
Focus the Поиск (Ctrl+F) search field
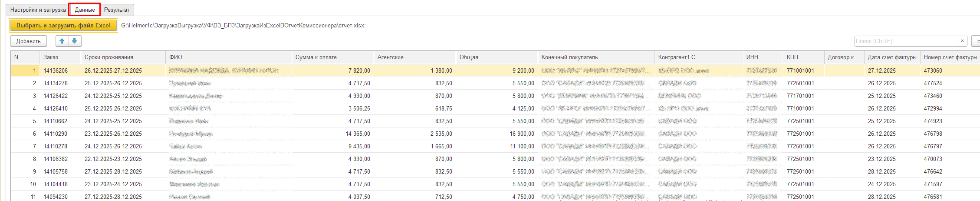[905, 41]
